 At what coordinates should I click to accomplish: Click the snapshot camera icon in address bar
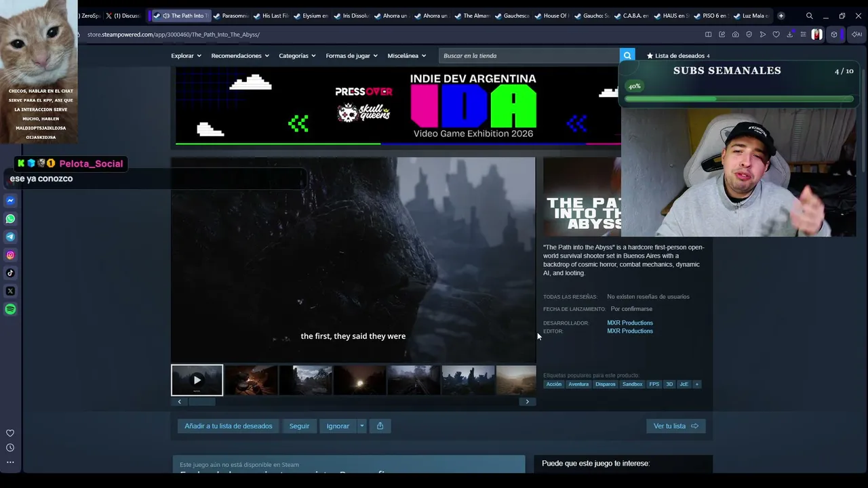(735, 35)
